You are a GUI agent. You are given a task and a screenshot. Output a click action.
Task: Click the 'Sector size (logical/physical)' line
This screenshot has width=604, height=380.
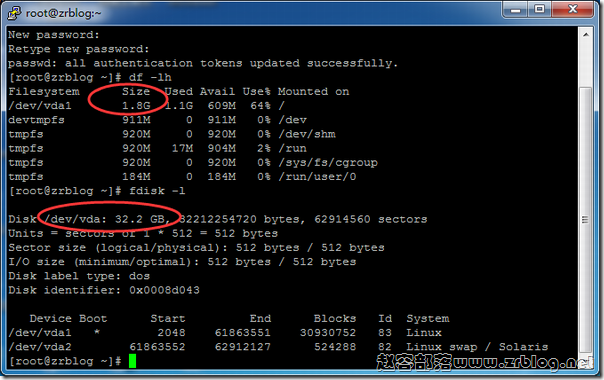tap(196, 248)
